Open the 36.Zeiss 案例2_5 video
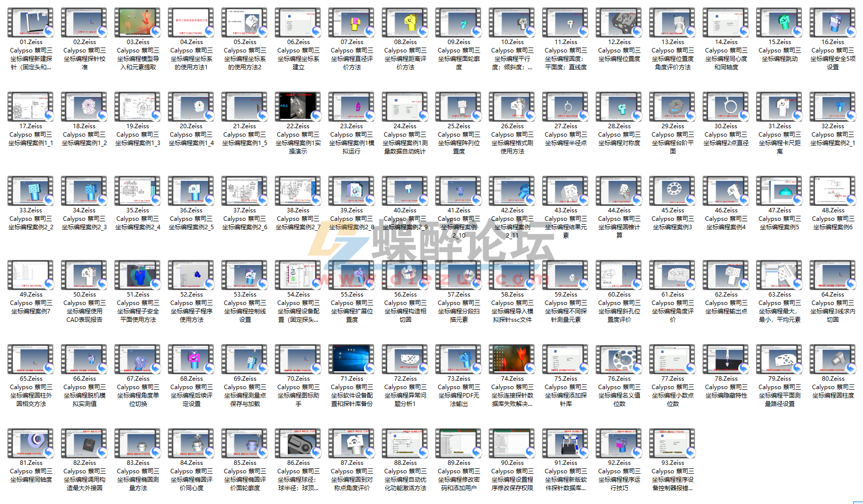 coord(191,191)
